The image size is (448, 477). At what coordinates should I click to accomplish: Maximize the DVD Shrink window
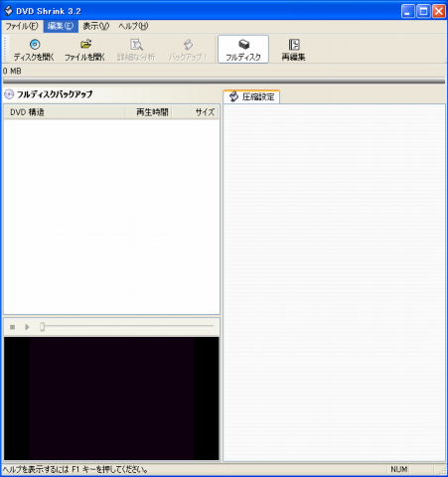[x=423, y=11]
